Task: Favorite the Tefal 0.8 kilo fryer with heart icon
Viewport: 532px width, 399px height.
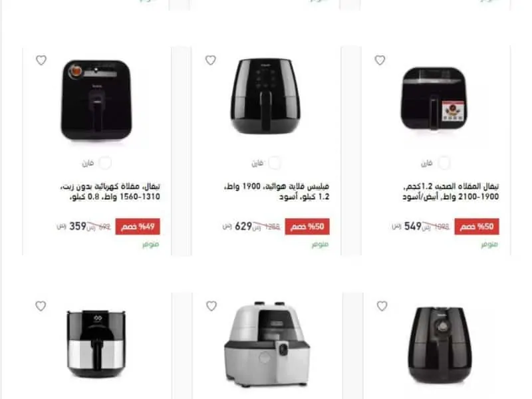Action: (41, 60)
